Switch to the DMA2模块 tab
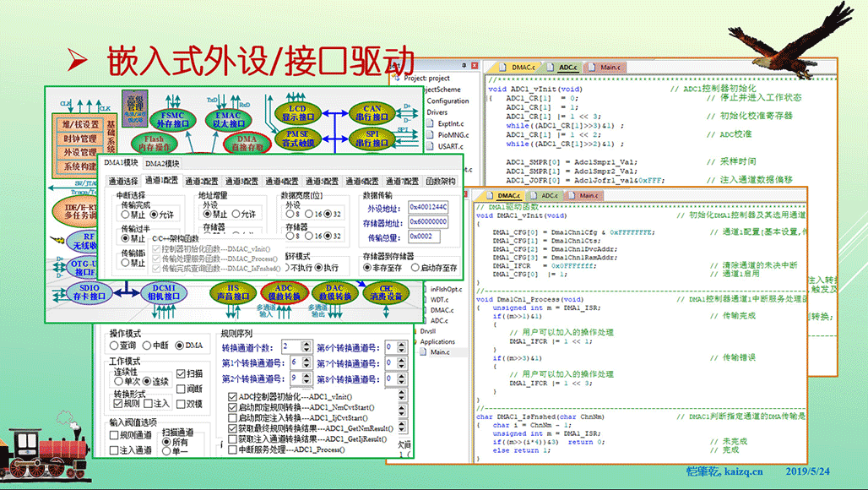The width and height of the screenshot is (868, 490). pos(162,163)
